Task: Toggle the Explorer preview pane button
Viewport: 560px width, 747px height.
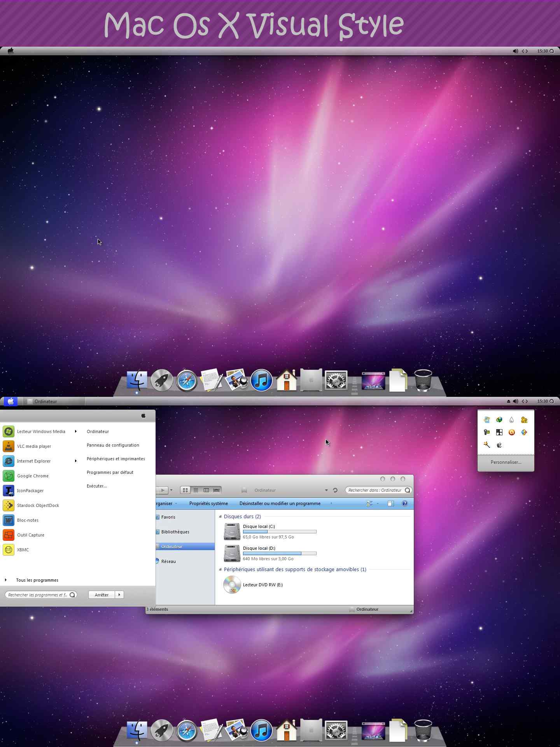Action: (391, 503)
